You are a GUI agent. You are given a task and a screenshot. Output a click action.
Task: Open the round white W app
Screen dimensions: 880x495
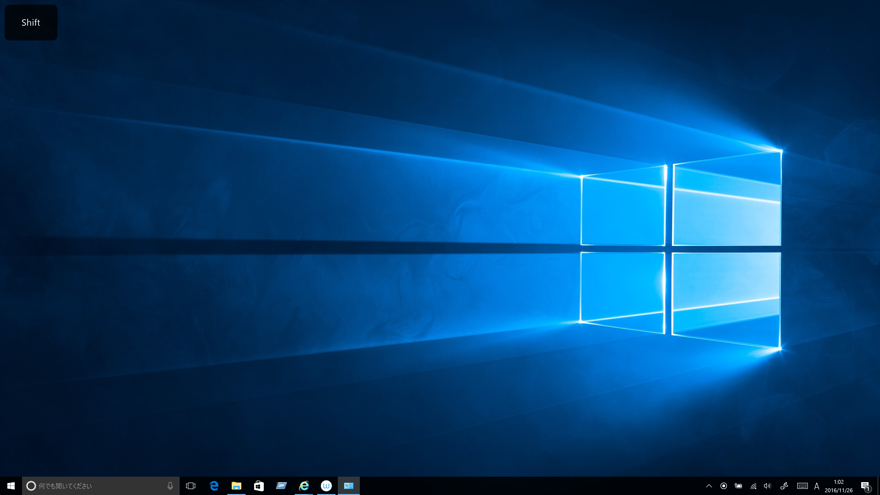(326, 486)
